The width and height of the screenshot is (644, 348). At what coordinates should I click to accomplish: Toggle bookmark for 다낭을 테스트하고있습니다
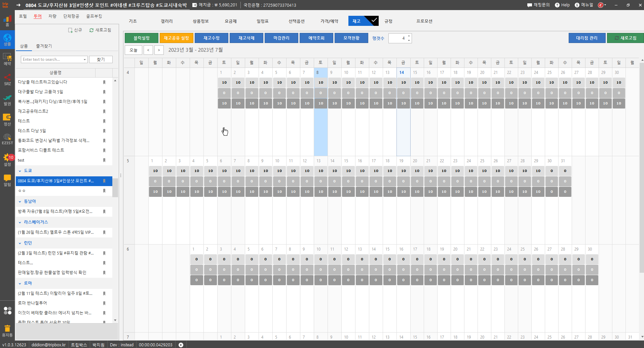point(104,82)
